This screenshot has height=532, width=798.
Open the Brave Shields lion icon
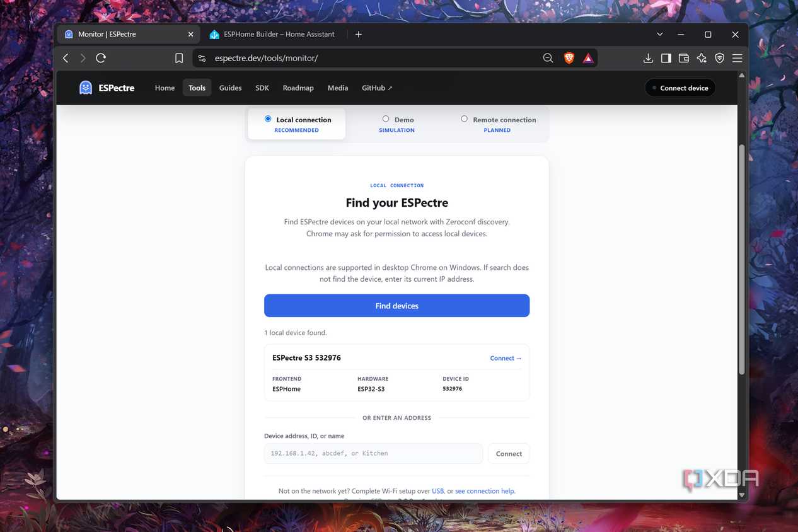pos(569,58)
